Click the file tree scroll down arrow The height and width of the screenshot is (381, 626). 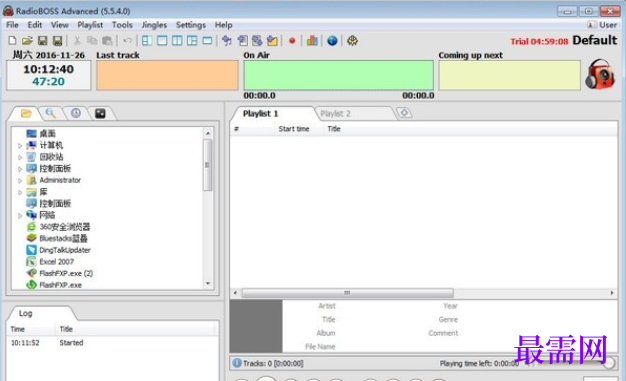click(208, 284)
